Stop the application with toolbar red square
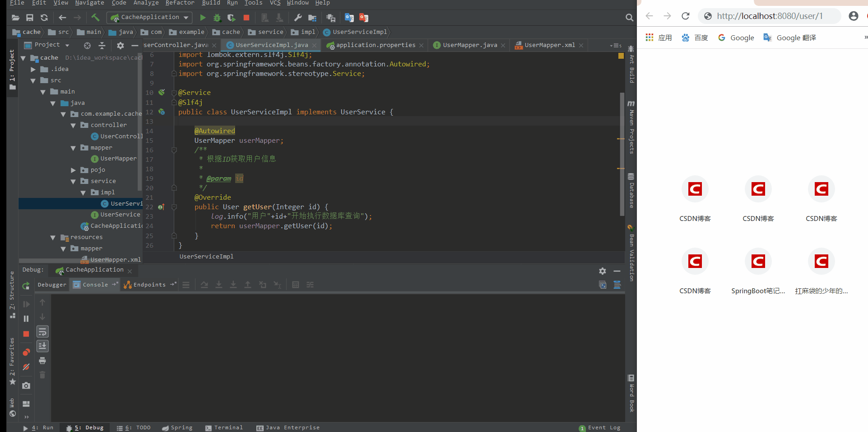This screenshot has width=868, height=432. [x=246, y=18]
